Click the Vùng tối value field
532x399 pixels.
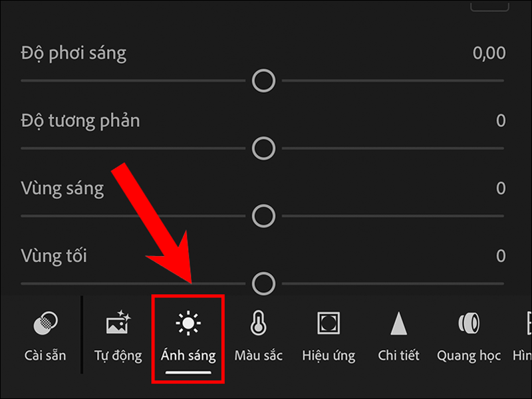[x=501, y=256]
